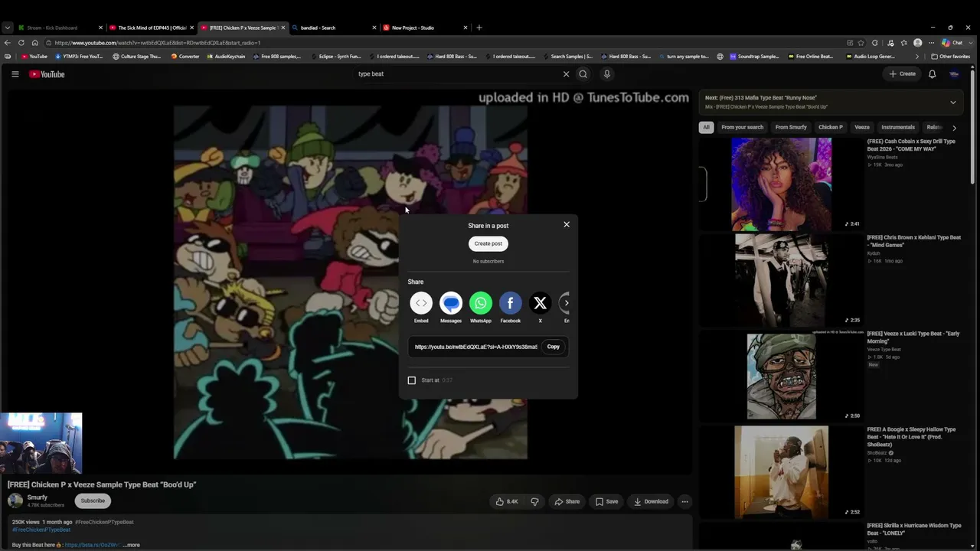Close the Share dialog with X

(x=567, y=224)
